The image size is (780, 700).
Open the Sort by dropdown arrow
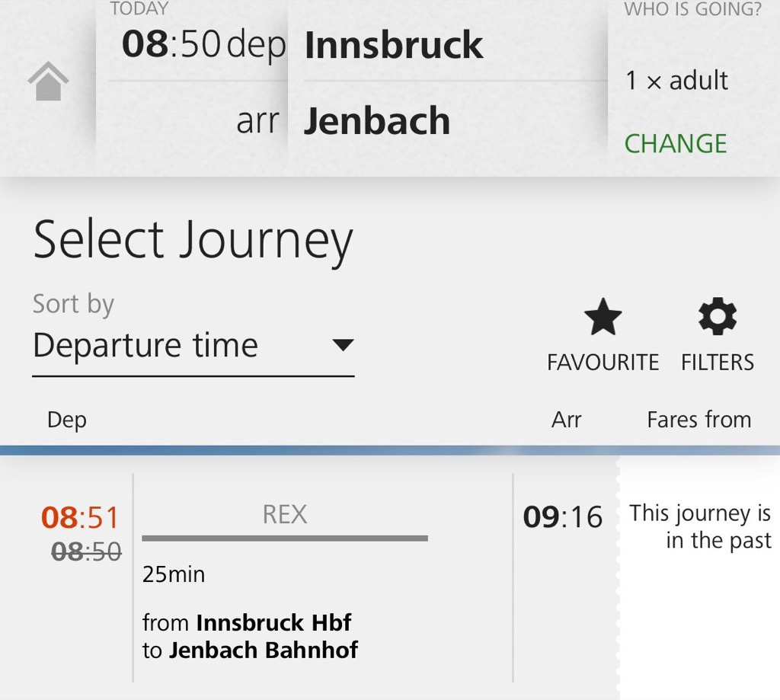tap(344, 346)
